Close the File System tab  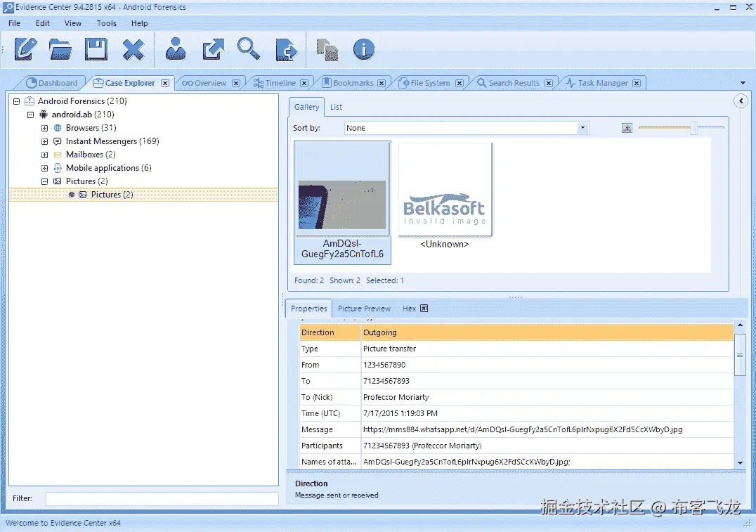[x=460, y=83]
